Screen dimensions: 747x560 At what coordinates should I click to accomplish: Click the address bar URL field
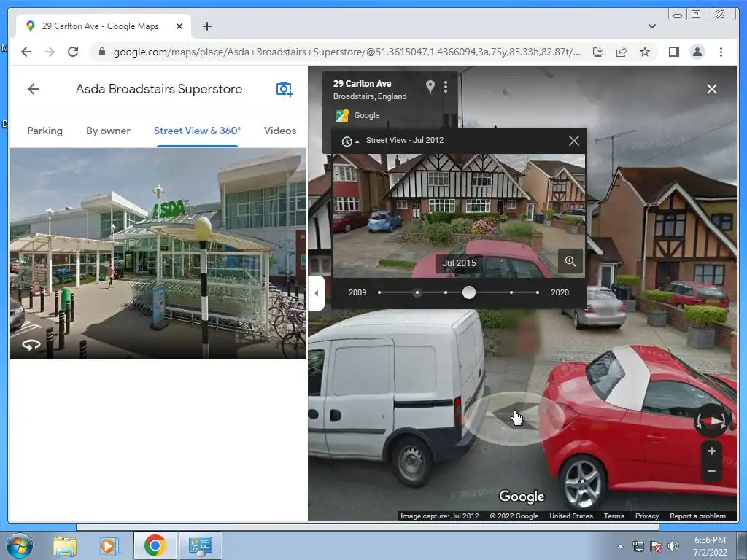point(347,52)
